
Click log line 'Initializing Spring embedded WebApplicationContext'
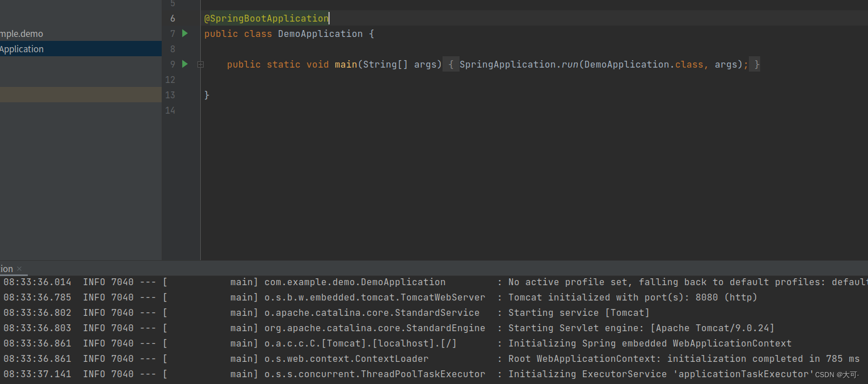pos(650,343)
